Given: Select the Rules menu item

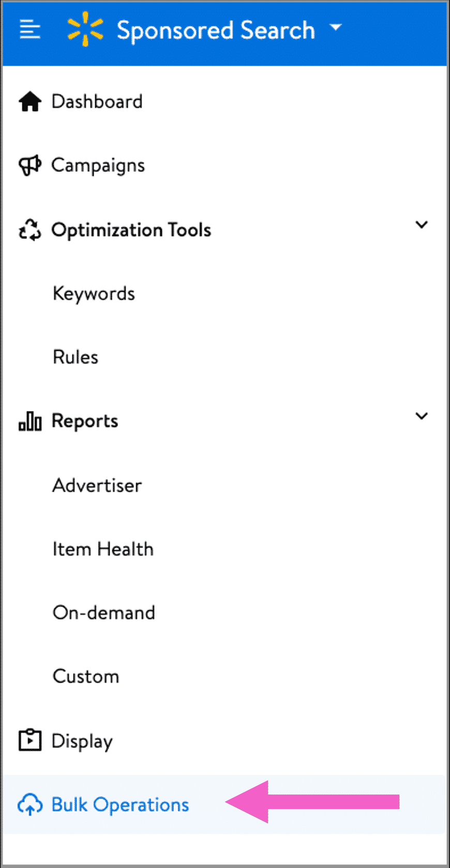Looking at the screenshot, I should pos(76,357).
